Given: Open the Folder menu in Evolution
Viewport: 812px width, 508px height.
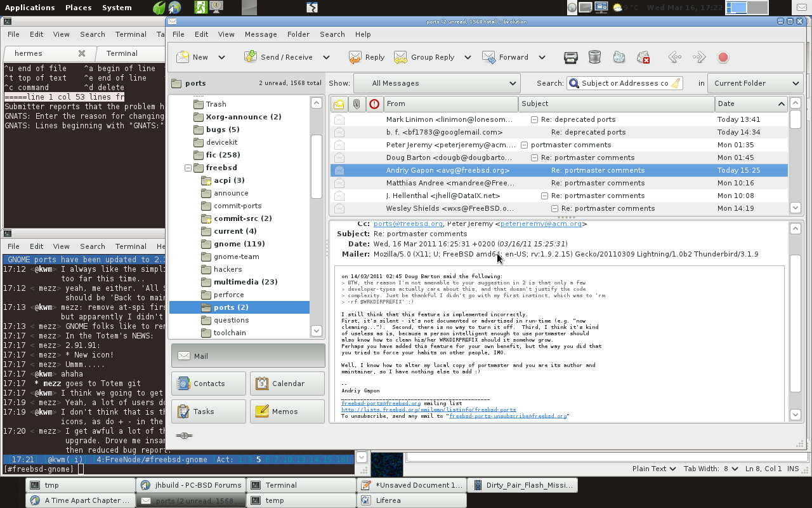Looking at the screenshot, I should point(298,34).
